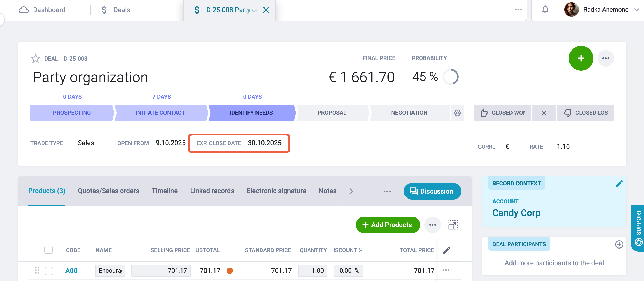Click the Add Products button

(388, 225)
